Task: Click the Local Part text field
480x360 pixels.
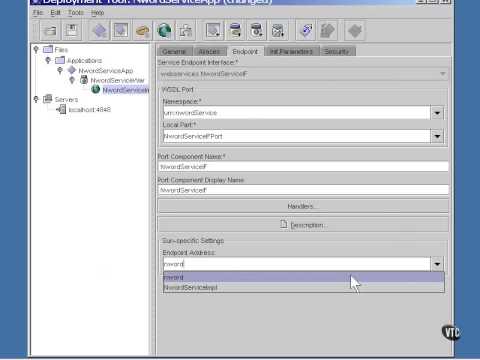Action: pos(297,136)
